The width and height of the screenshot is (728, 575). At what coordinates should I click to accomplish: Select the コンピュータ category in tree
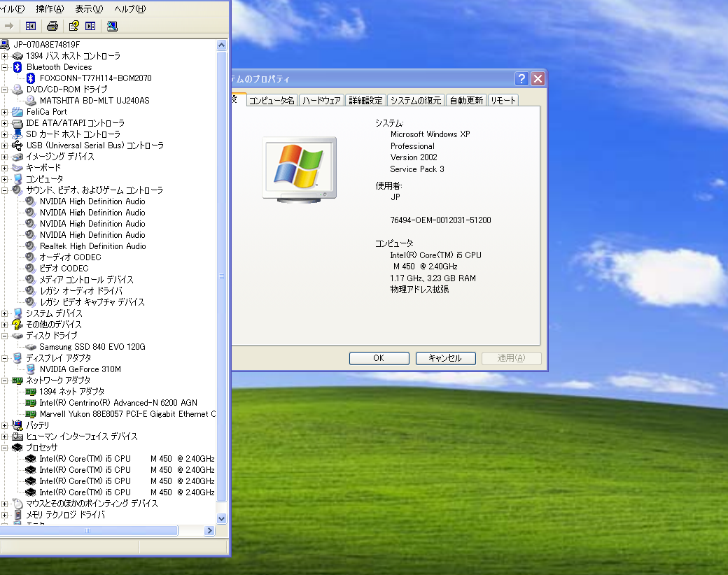(45, 179)
